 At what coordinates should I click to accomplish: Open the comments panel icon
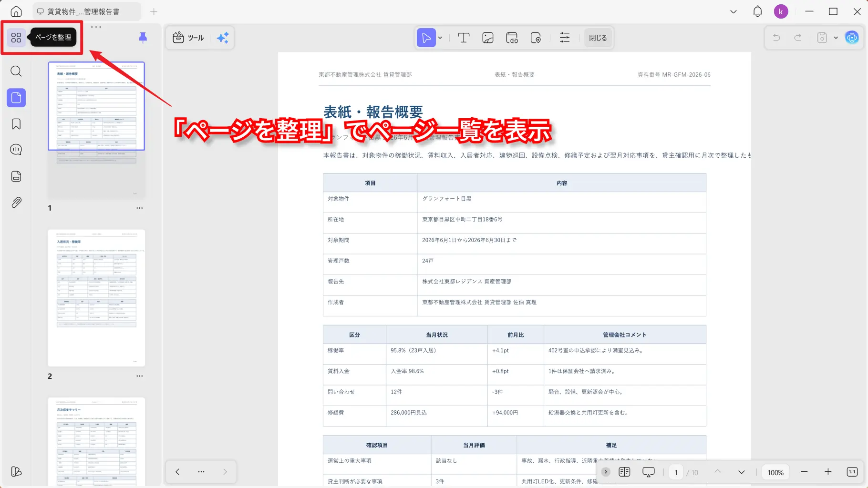[x=16, y=150]
